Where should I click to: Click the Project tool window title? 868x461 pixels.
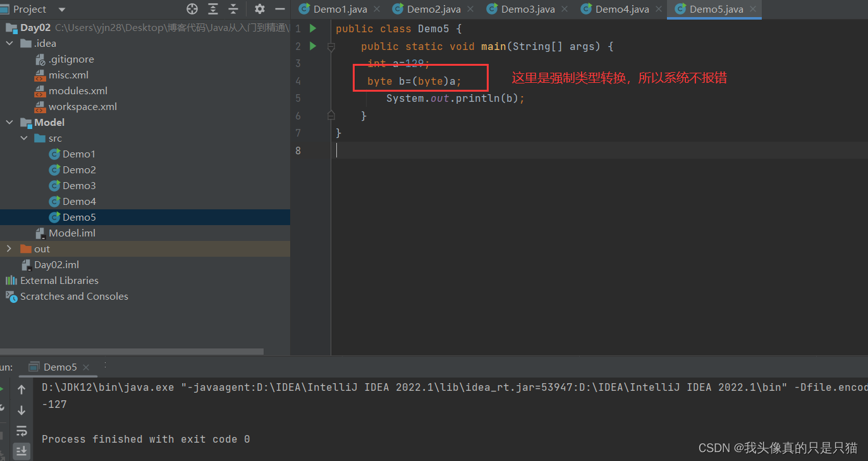(x=29, y=9)
